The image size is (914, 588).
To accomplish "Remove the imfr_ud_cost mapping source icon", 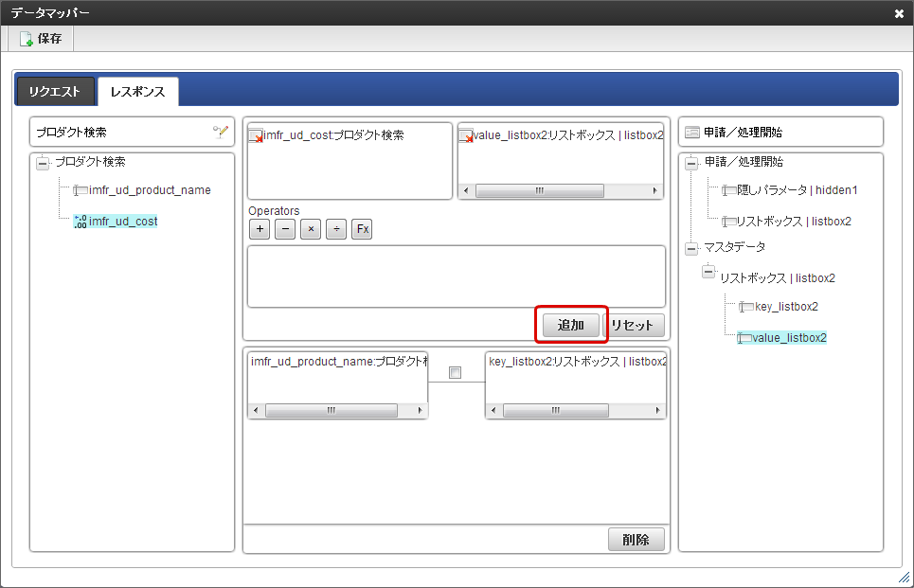I will tap(256, 136).
